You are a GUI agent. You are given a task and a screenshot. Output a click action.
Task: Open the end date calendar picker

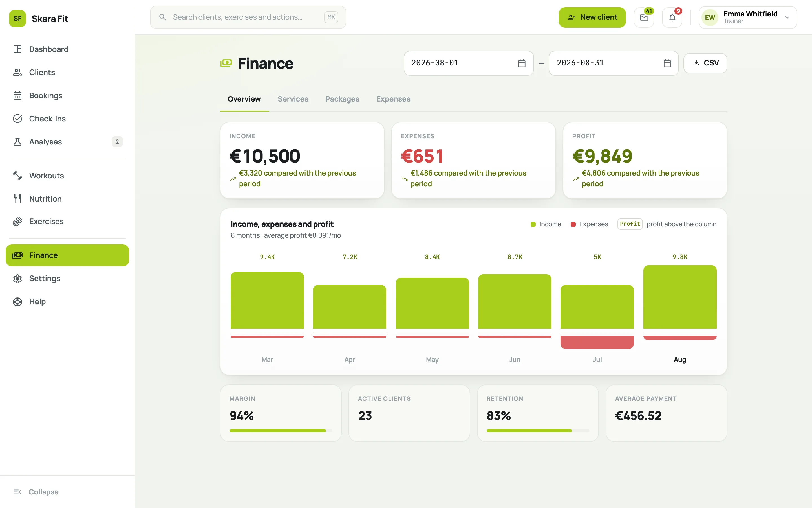pos(667,63)
